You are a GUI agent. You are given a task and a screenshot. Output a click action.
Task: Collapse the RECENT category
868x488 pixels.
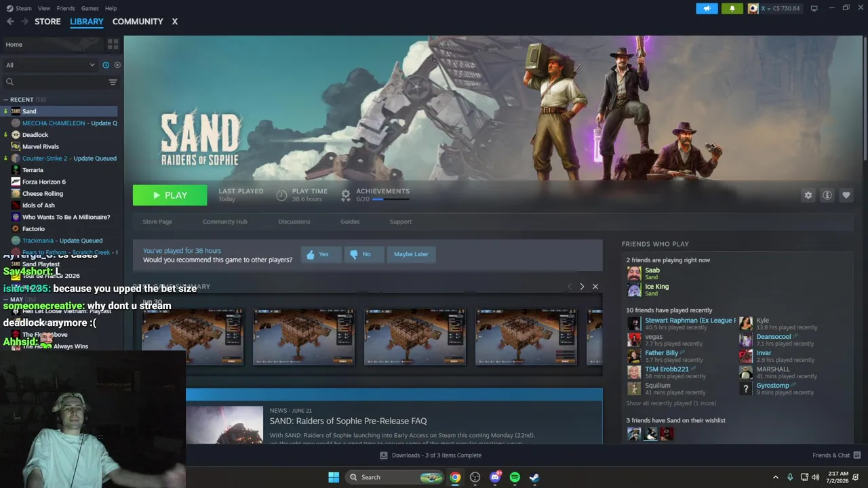(x=6, y=100)
